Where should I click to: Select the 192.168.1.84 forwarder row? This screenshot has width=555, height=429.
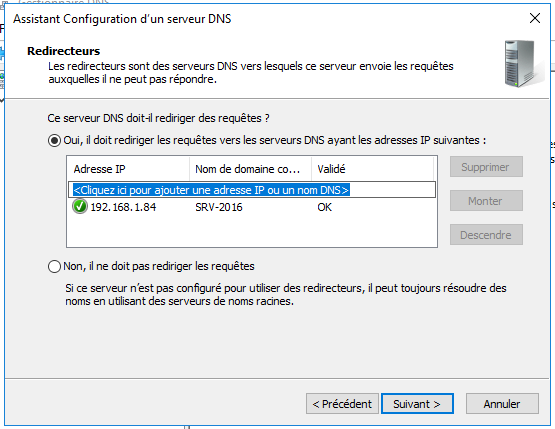[x=252, y=207]
